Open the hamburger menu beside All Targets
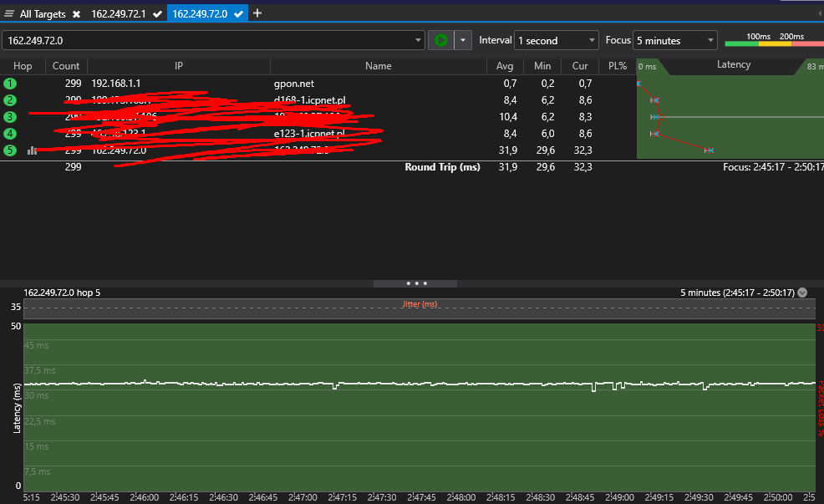The image size is (824, 504). (9, 14)
